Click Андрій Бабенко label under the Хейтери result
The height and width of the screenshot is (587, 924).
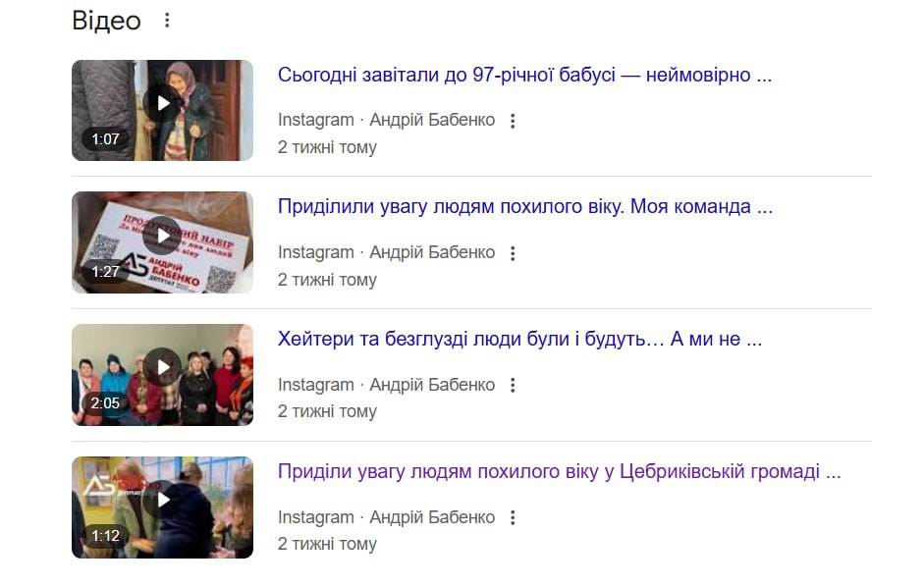click(x=432, y=385)
